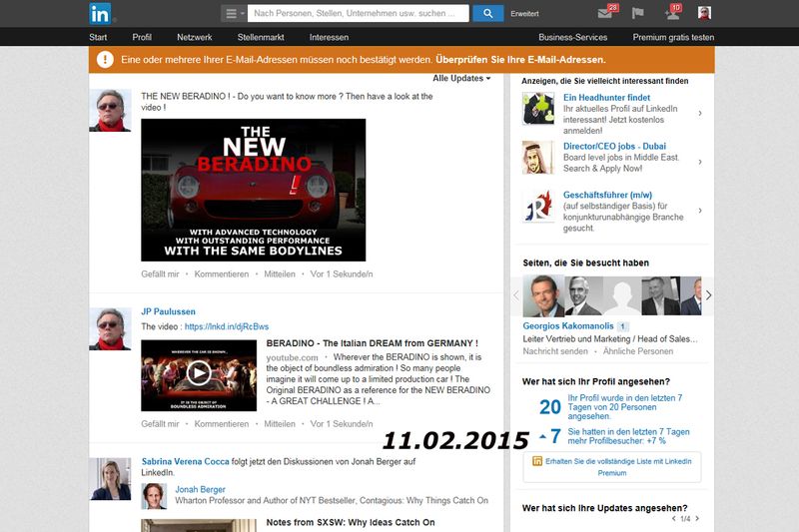Click the Geschäftsführer ad logo image

click(x=538, y=207)
